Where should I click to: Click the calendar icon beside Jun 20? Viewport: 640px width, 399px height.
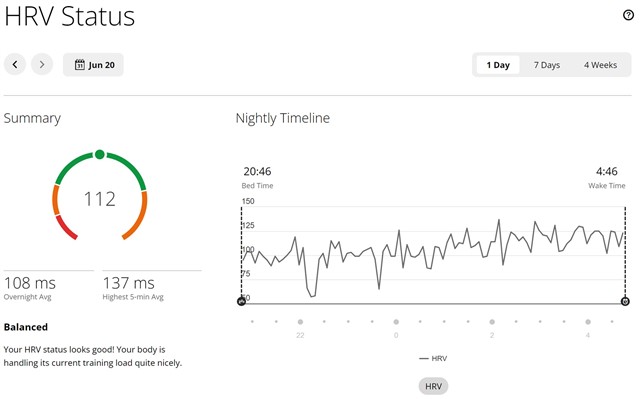point(80,64)
